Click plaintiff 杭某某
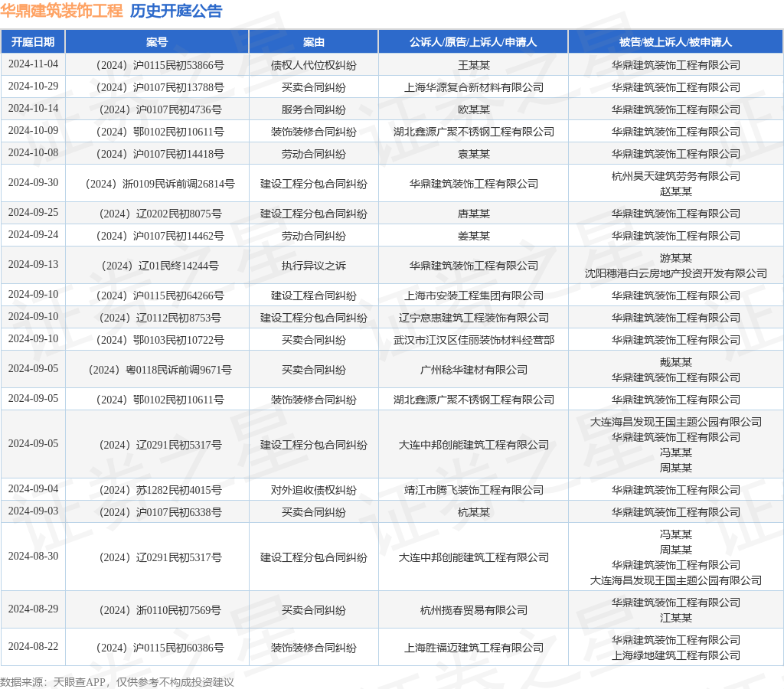Viewport: 784px width, 689px height. pyautogui.click(x=473, y=512)
